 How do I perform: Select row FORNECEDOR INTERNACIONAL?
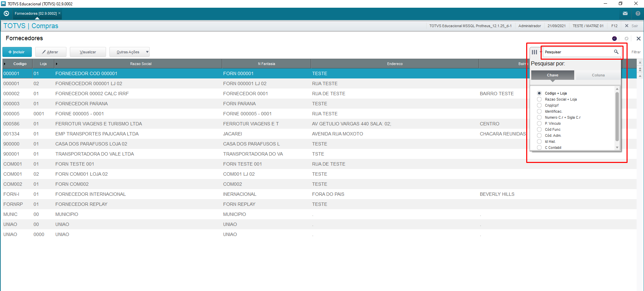pyautogui.click(x=319, y=194)
